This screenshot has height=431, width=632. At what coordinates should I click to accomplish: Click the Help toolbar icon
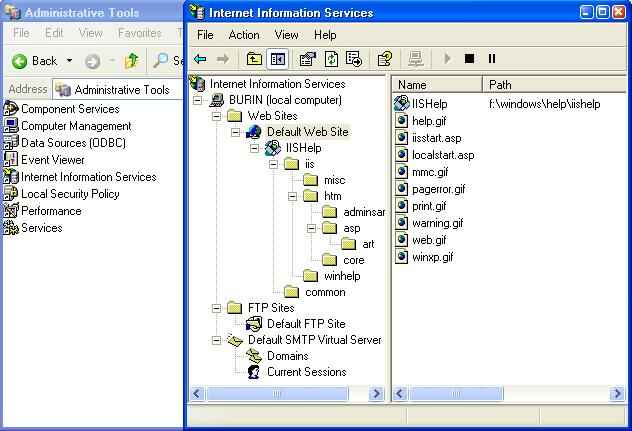[x=385, y=59]
